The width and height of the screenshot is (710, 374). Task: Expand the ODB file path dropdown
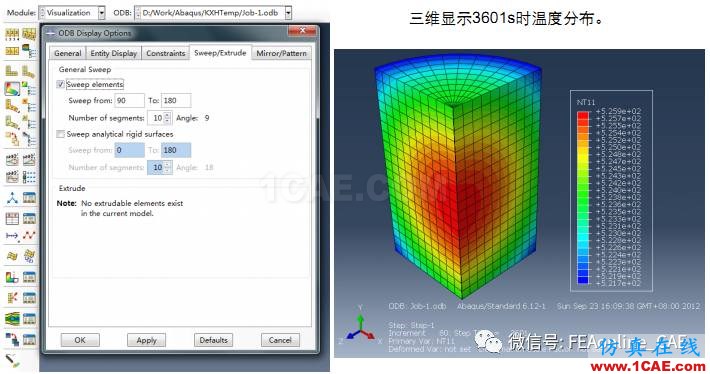288,13
